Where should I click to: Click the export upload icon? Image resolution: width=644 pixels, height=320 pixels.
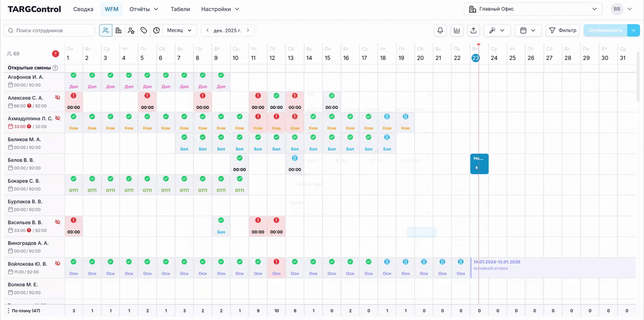(x=473, y=31)
